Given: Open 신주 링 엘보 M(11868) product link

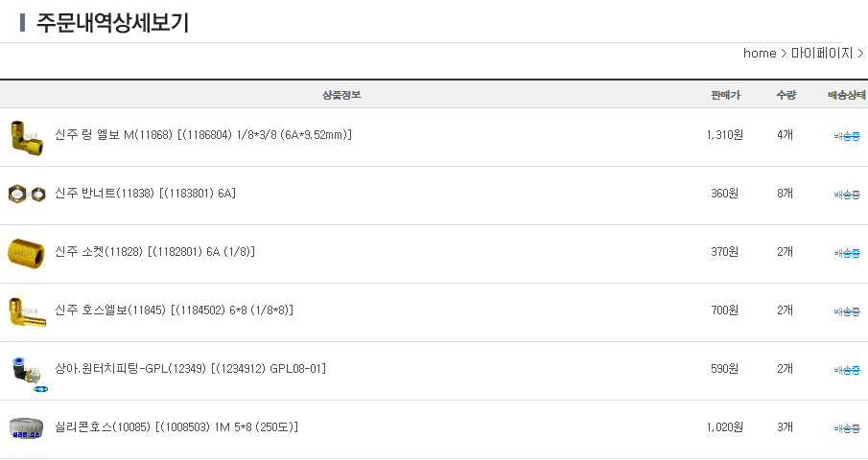Looking at the screenshot, I should click(x=203, y=135).
